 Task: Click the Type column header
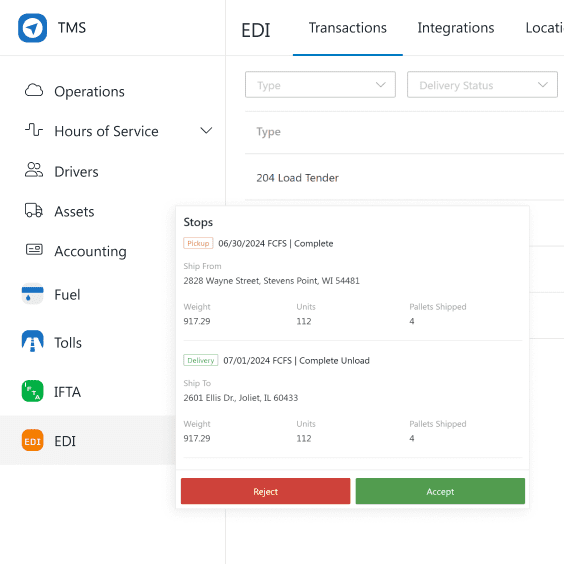pos(268,132)
